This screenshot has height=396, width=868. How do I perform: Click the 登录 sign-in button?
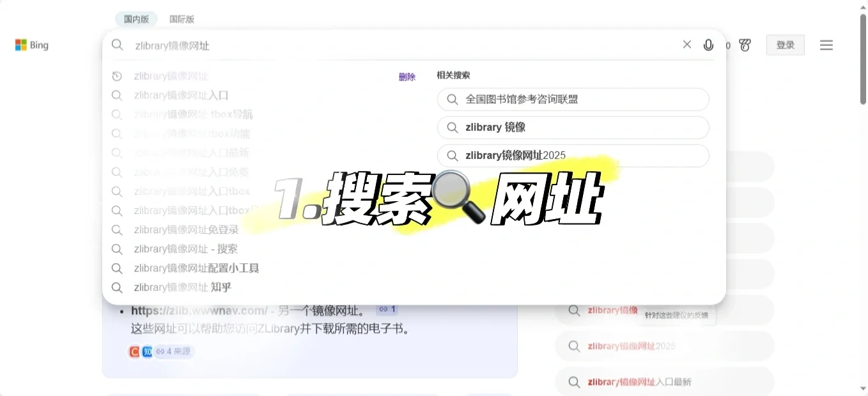[786, 45]
